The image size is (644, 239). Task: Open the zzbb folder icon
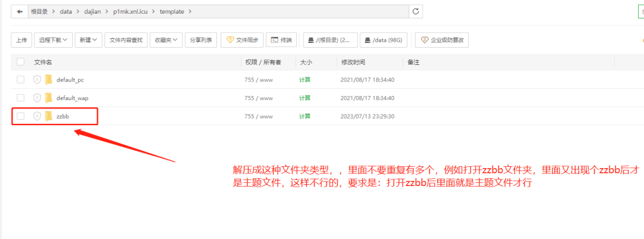49,116
